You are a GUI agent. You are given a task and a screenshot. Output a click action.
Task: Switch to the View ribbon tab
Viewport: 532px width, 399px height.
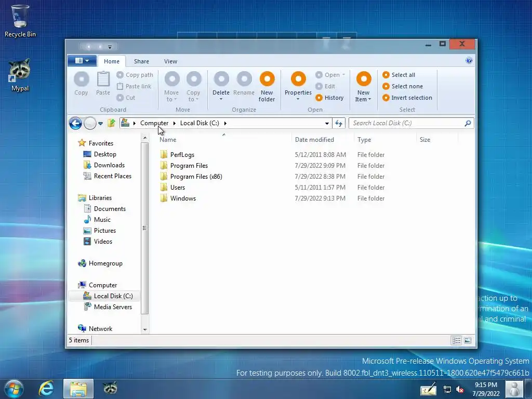click(170, 61)
